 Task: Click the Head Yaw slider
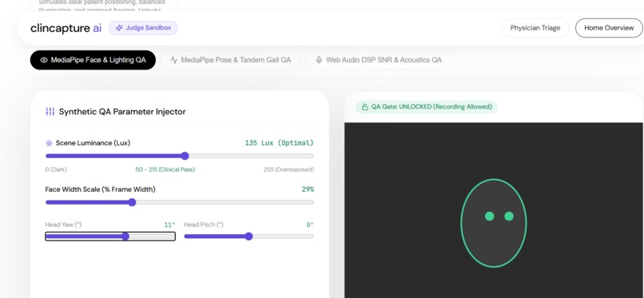pyautogui.click(x=110, y=236)
